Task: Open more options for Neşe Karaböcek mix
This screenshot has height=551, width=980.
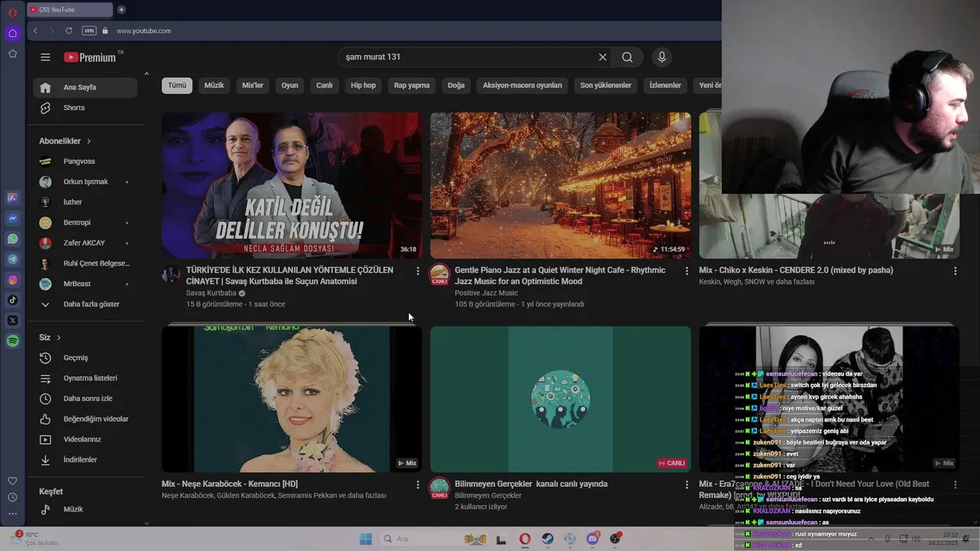Action: [x=417, y=484]
